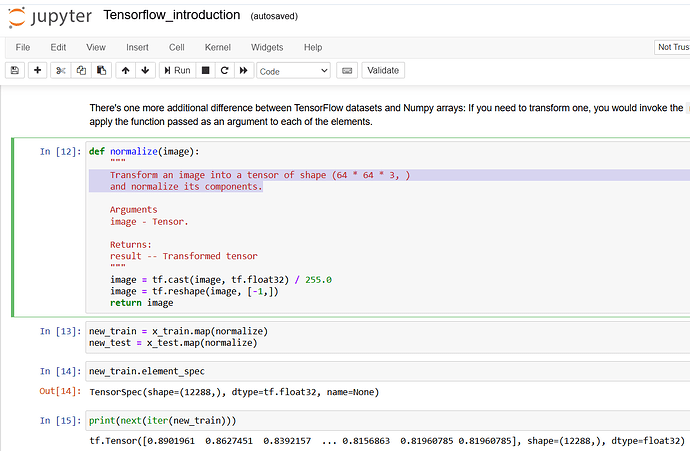Click the 'Arguments' docstring line
Viewport: 690px width, 451px height.
point(133,210)
